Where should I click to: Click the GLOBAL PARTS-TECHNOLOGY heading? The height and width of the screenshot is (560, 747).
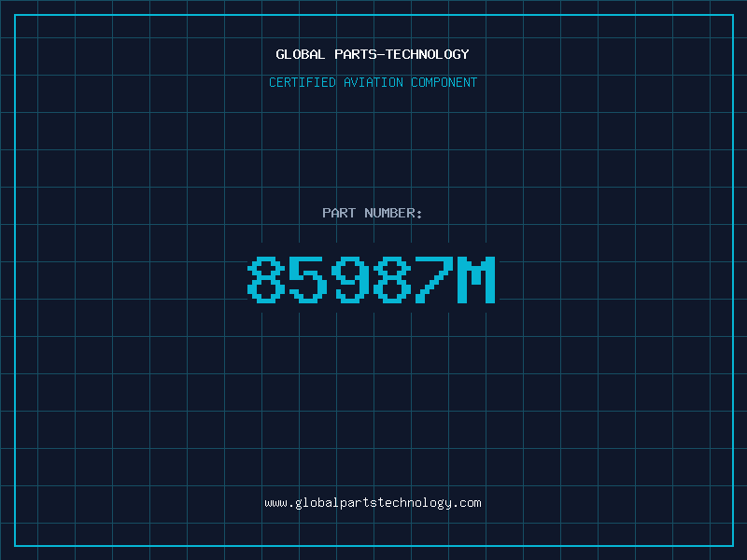(x=373, y=54)
